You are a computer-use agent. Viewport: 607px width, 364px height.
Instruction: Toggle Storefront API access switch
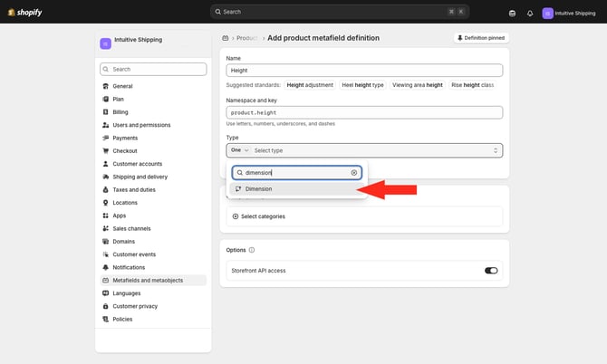point(491,270)
